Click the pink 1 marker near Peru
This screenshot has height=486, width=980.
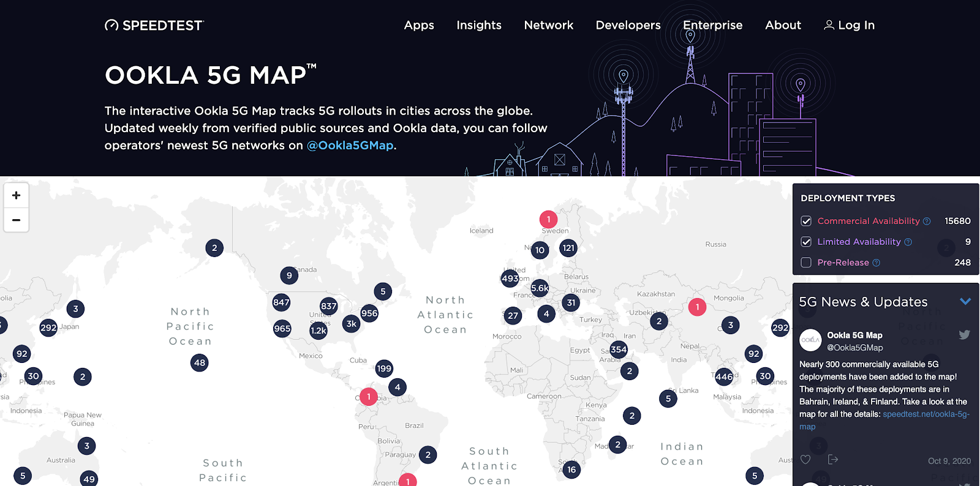pos(369,397)
